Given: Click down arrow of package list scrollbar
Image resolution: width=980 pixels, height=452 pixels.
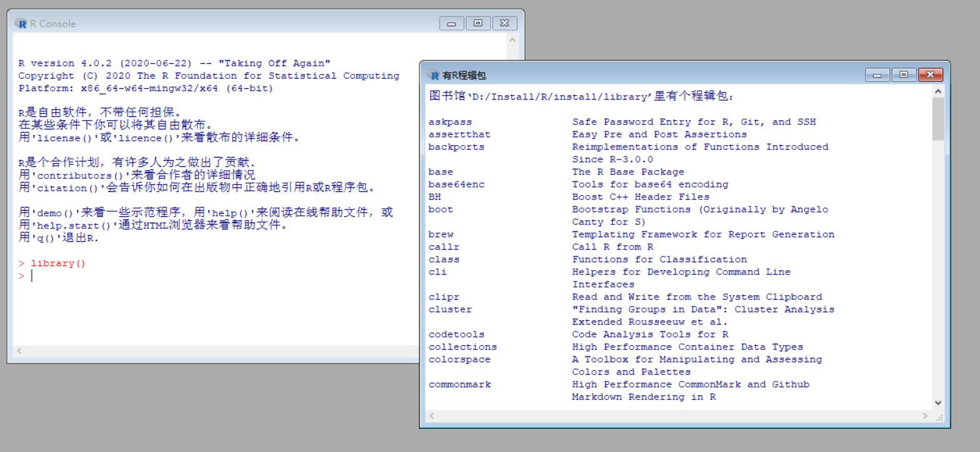Looking at the screenshot, I should [x=938, y=403].
